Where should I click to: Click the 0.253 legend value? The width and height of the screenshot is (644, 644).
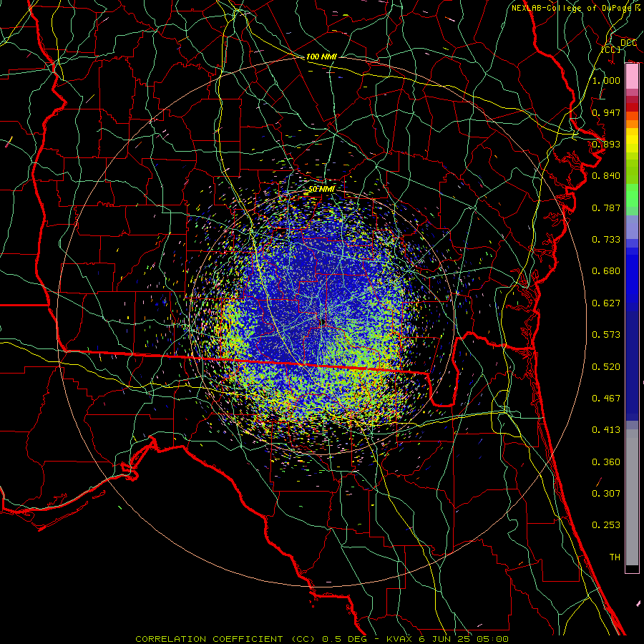point(606,525)
